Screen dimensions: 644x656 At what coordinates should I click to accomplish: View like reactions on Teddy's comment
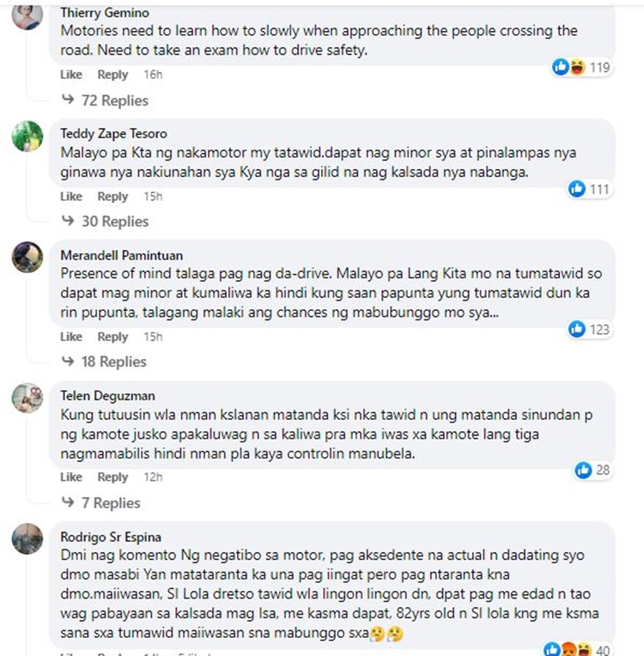tap(587, 189)
